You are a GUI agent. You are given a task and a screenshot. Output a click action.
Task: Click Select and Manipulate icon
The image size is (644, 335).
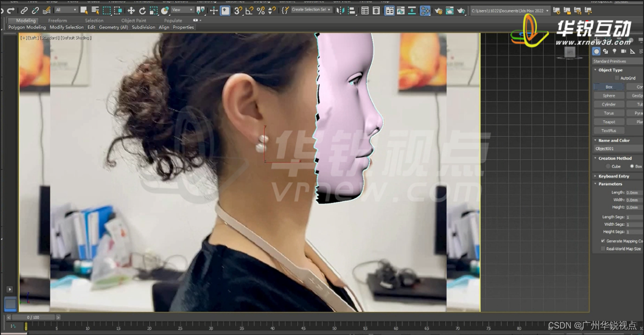click(x=214, y=10)
